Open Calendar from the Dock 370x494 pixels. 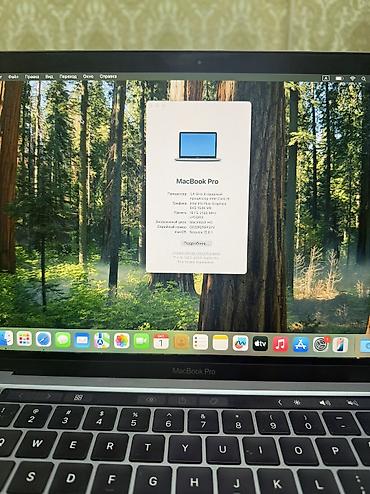(161, 342)
